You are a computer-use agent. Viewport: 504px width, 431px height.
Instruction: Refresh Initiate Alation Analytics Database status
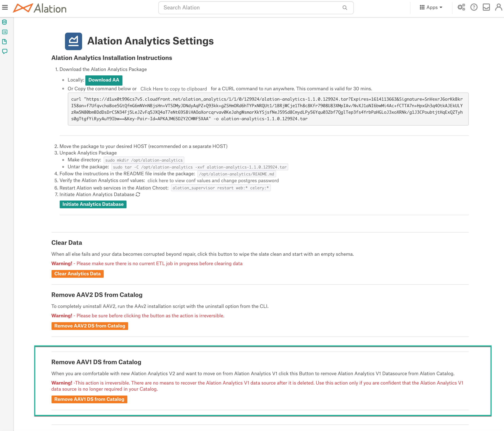coord(138,194)
